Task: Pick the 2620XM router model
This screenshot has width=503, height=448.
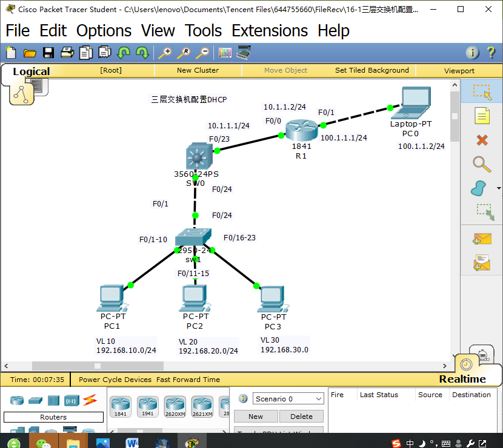Action: pyautogui.click(x=175, y=406)
